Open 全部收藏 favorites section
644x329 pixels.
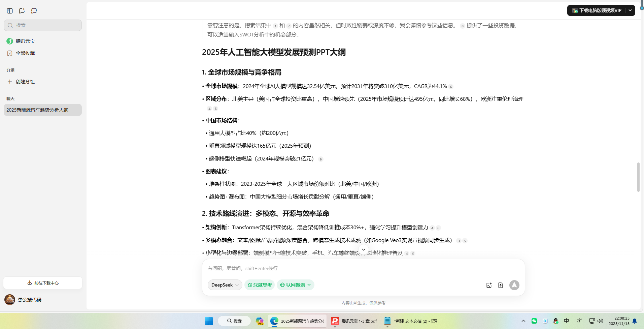pos(25,53)
